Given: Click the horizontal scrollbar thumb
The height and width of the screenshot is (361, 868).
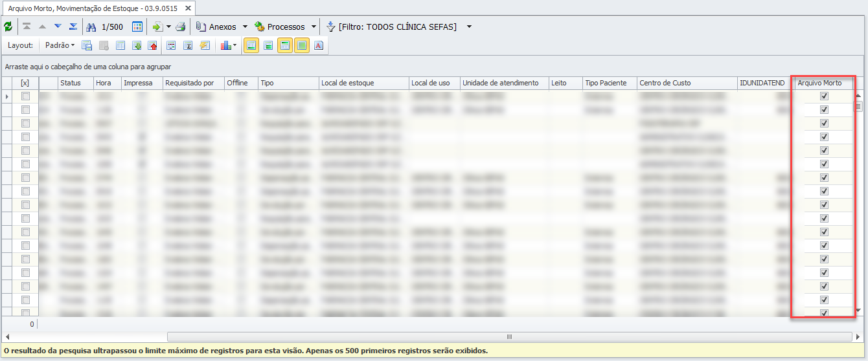Looking at the screenshot, I should (508, 336).
